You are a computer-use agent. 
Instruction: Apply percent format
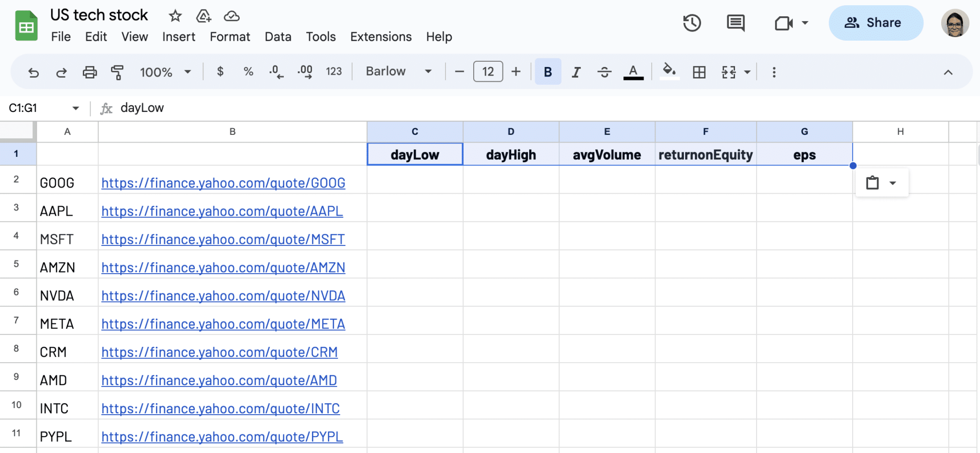point(248,71)
